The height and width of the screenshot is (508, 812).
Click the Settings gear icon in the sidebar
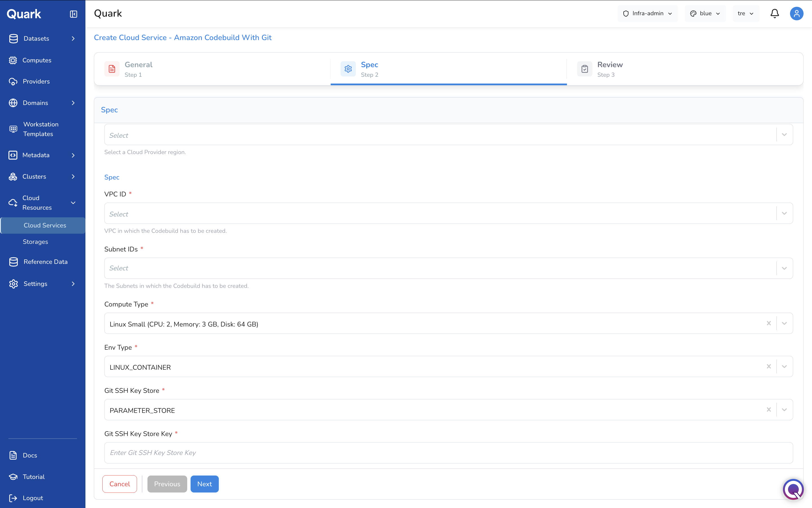coord(14,284)
